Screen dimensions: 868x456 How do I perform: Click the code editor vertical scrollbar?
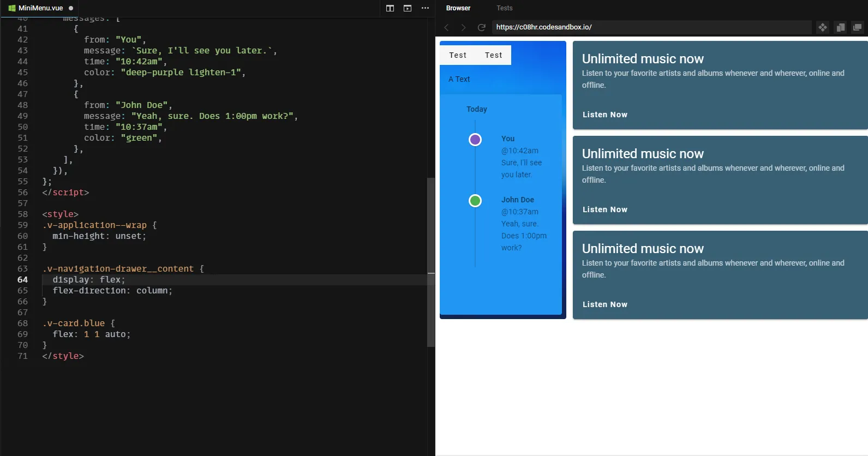pyautogui.click(x=431, y=262)
